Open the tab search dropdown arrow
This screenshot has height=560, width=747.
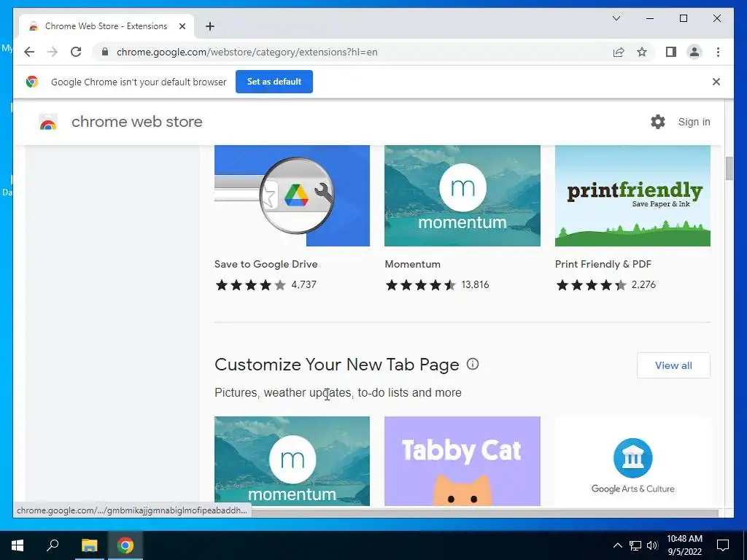coord(616,18)
